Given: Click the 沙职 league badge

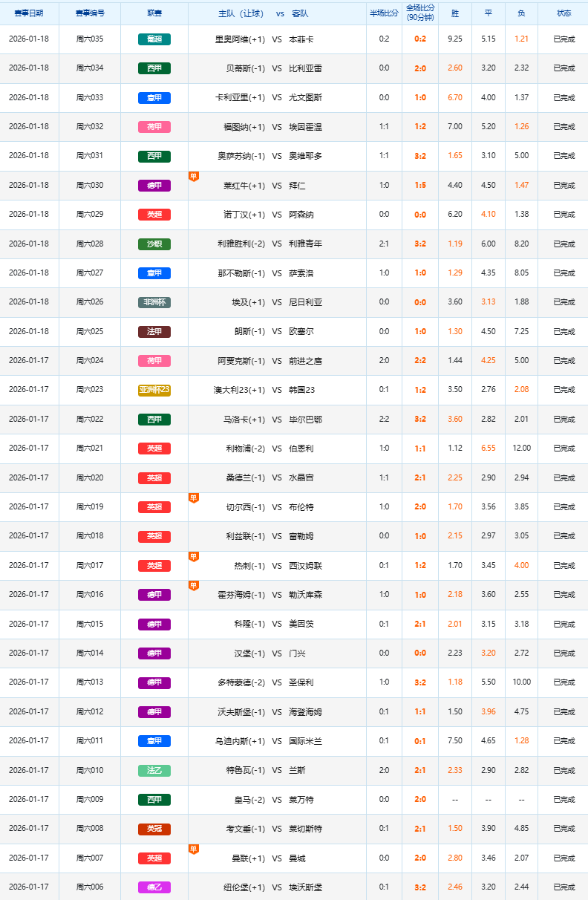Looking at the screenshot, I should pyautogui.click(x=154, y=244).
